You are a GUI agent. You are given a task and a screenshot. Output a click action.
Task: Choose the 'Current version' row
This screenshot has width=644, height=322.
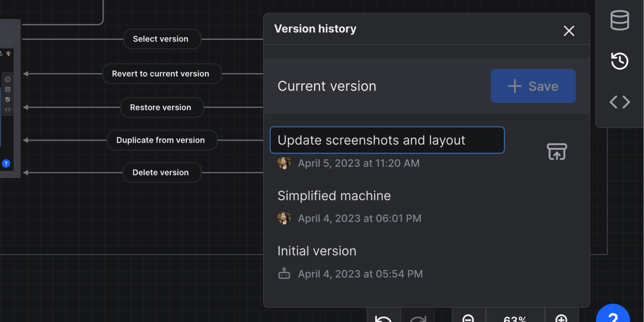click(x=327, y=86)
